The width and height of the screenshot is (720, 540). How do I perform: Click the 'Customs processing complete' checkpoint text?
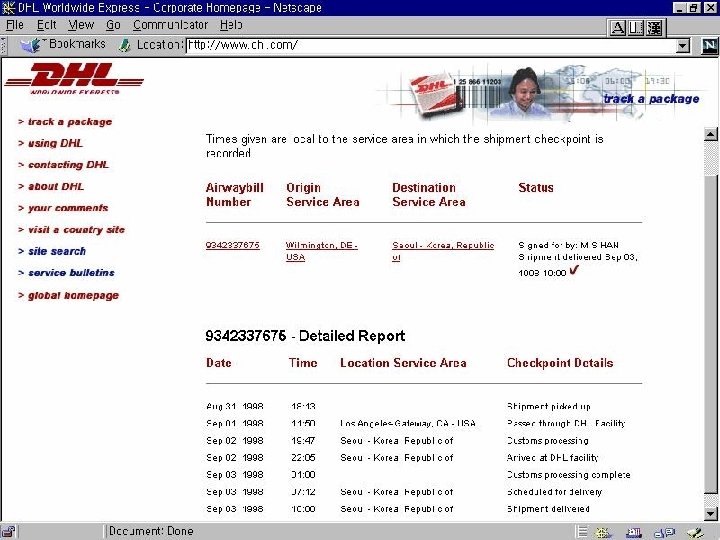point(568,475)
